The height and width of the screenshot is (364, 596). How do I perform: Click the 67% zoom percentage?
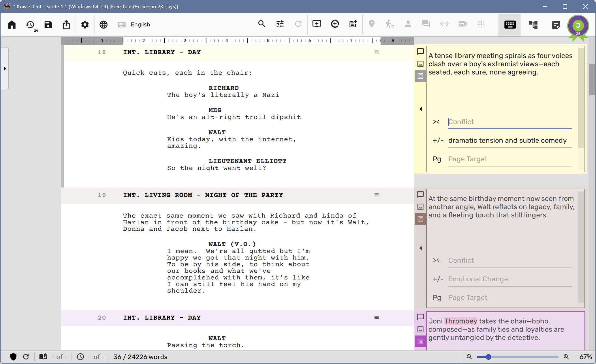click(x=585, y=357)
